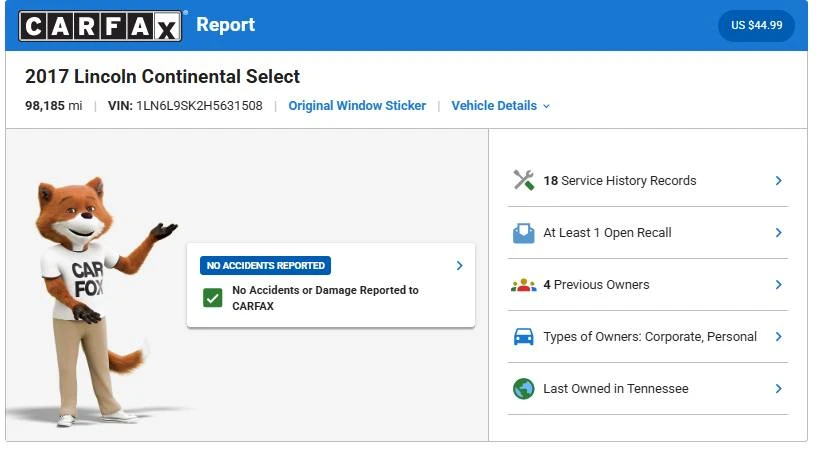Screen dimensions: 822x454
Task: Click the CARFAX logo
Action: tap(100, 26)
